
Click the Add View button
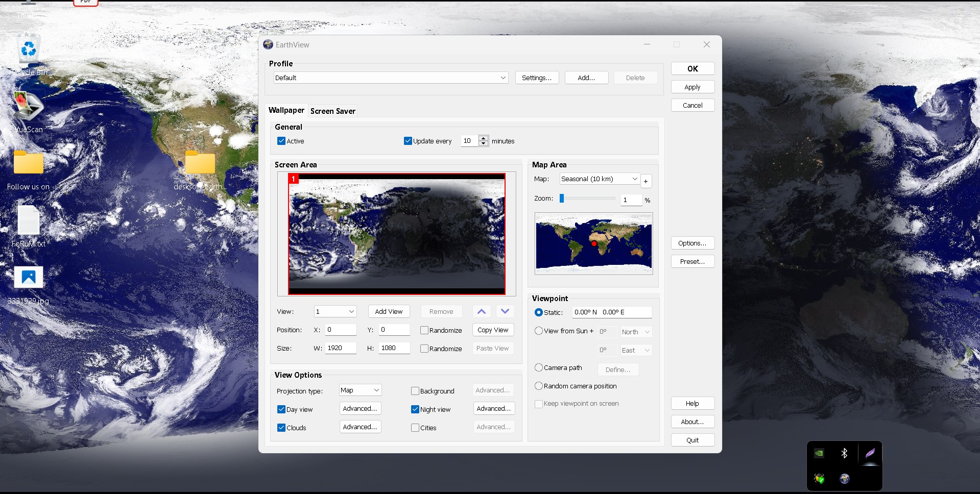point(389,311)
